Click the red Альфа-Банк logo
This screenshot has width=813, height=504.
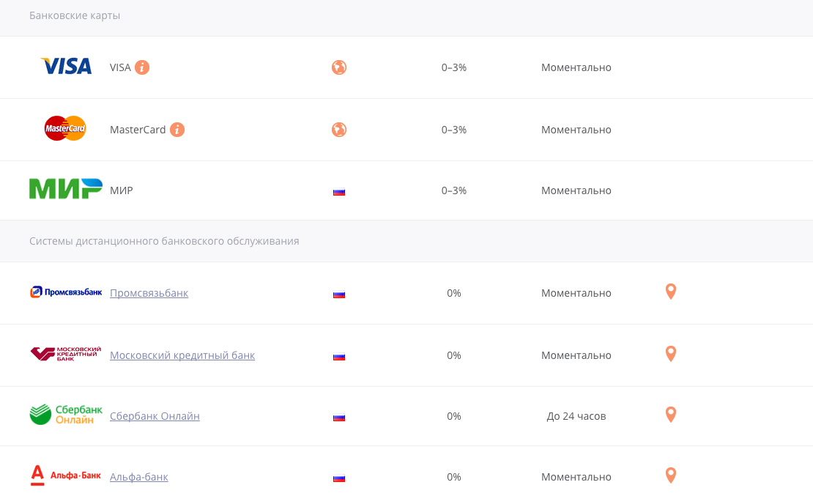(x=66, y=475)
